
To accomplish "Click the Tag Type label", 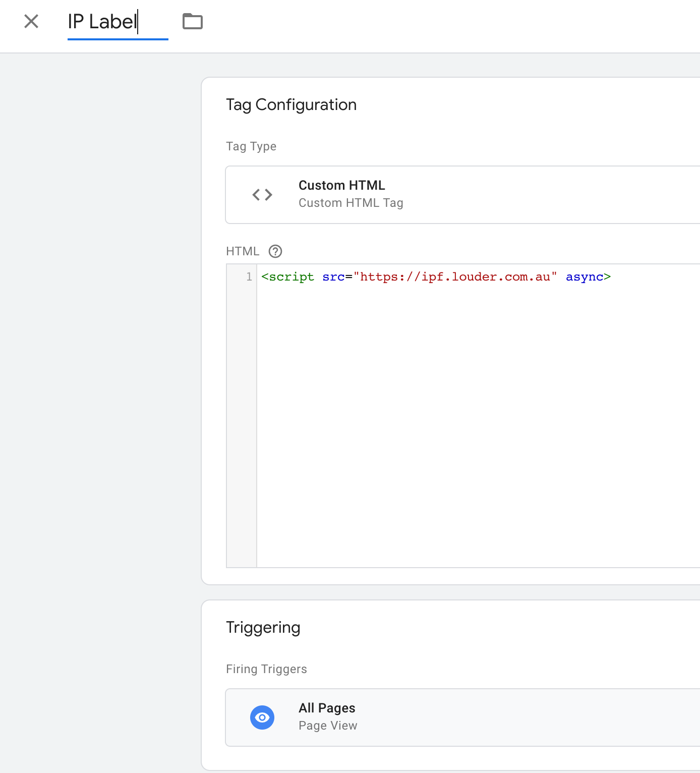I will point(251,146).
